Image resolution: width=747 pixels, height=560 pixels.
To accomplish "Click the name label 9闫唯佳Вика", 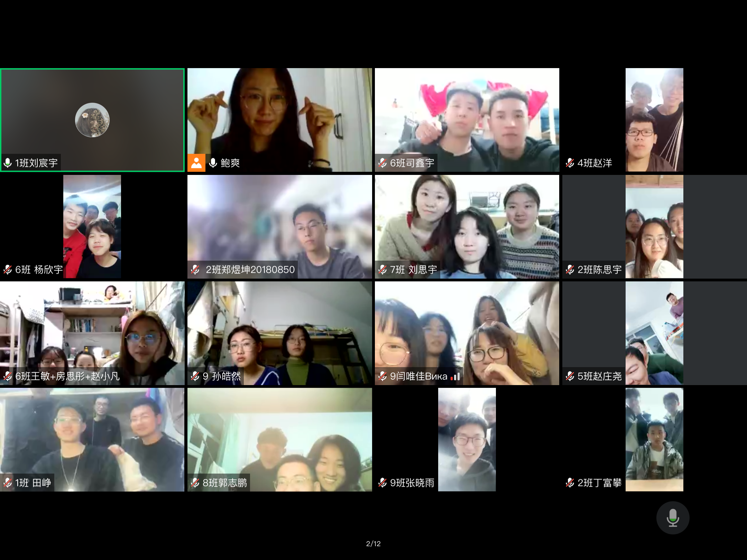I will click(x=419, y=376).
